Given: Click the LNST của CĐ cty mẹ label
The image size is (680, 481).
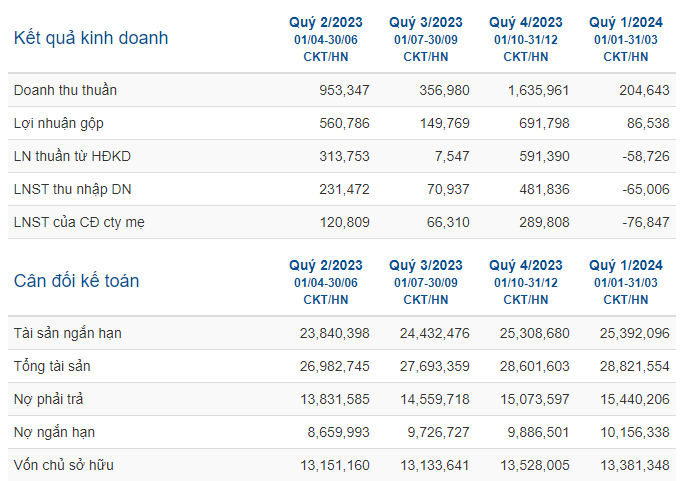Looking at the screenshot, I should [79, 223].
